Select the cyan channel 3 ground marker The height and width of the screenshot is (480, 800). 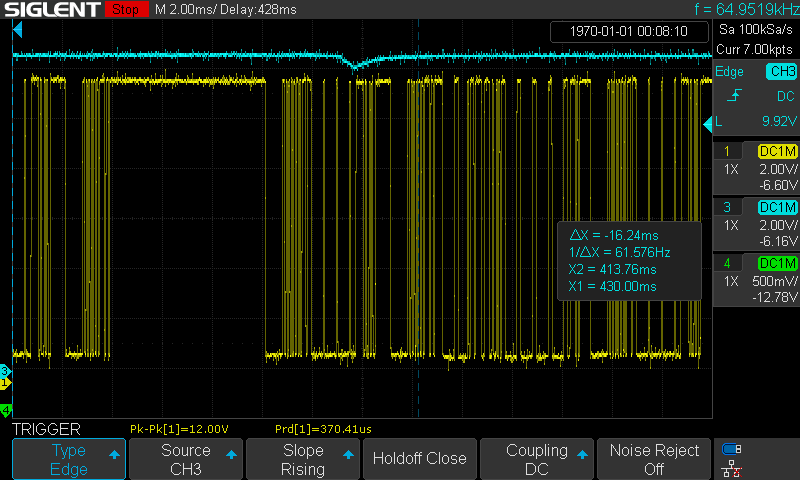pyautogui.click(x=5, y=371)
